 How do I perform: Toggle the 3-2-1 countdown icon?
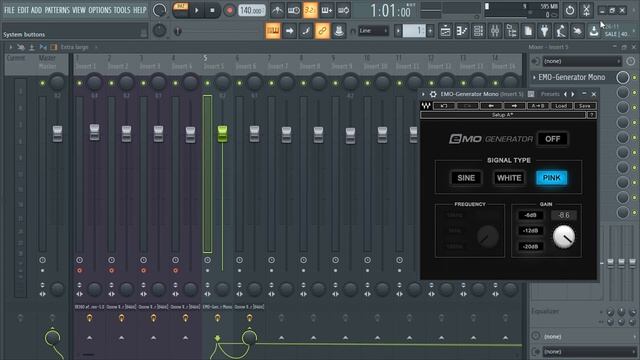pyautogui.click(x=310, y=10)
